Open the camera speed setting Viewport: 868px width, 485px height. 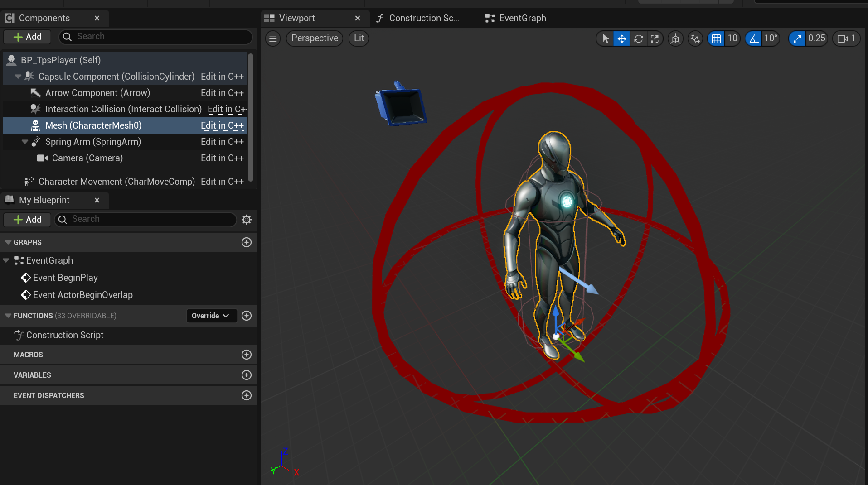(846, 38)
